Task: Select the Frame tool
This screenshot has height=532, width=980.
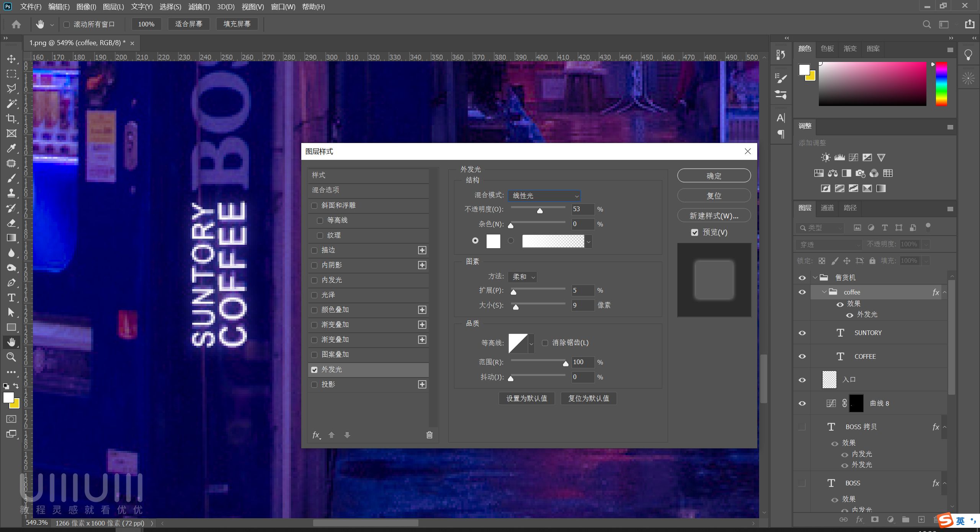Action: [x=11, y=133]
